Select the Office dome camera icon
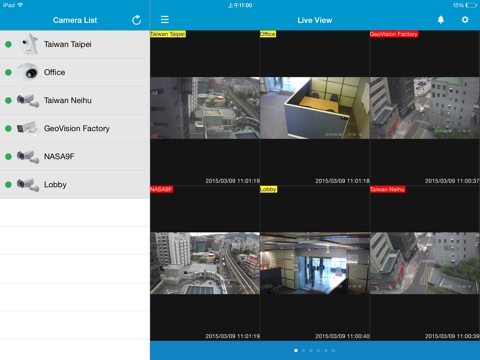The image size is (480, 360). (28, 72)
